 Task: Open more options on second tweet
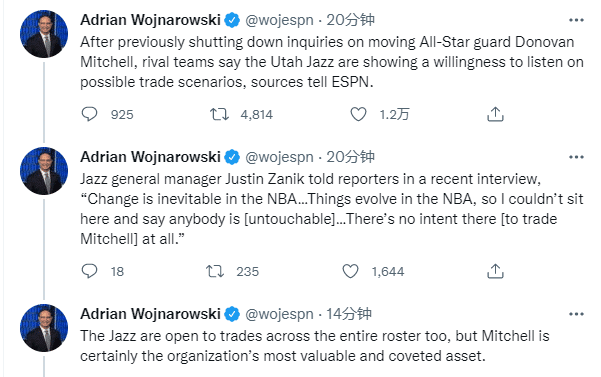pyautogui.click(x=576, y=157)
